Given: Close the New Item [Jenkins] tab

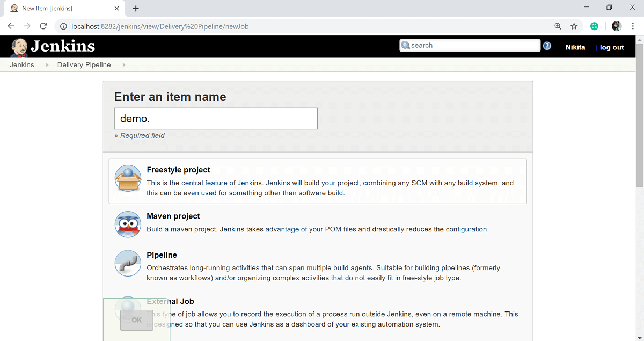Looking at the screenshot, I should (116, 9).
